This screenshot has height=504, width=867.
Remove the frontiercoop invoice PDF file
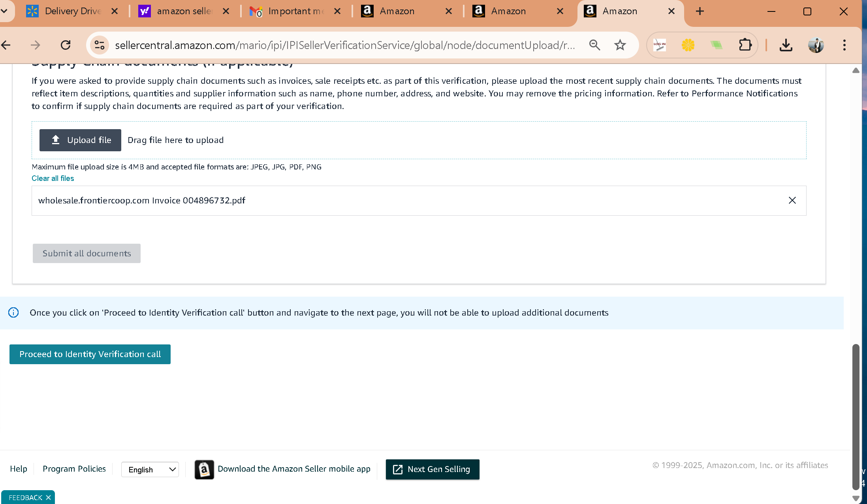792,201
